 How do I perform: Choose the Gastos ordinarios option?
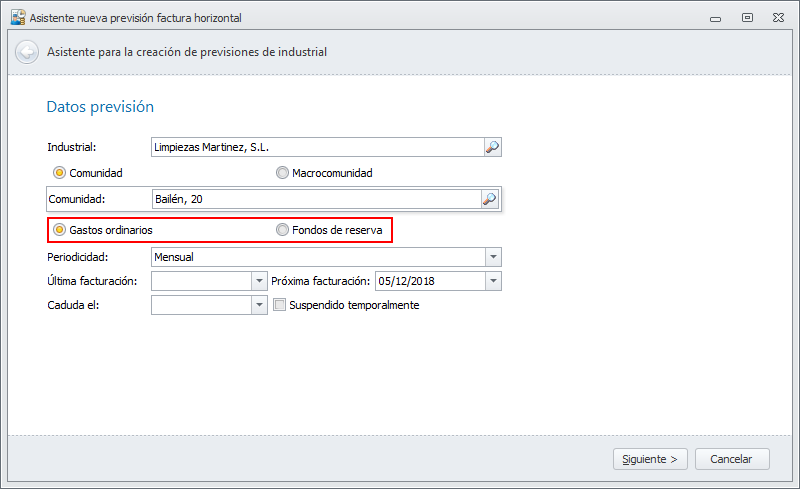pyautogui.click(x=60, y=230)
